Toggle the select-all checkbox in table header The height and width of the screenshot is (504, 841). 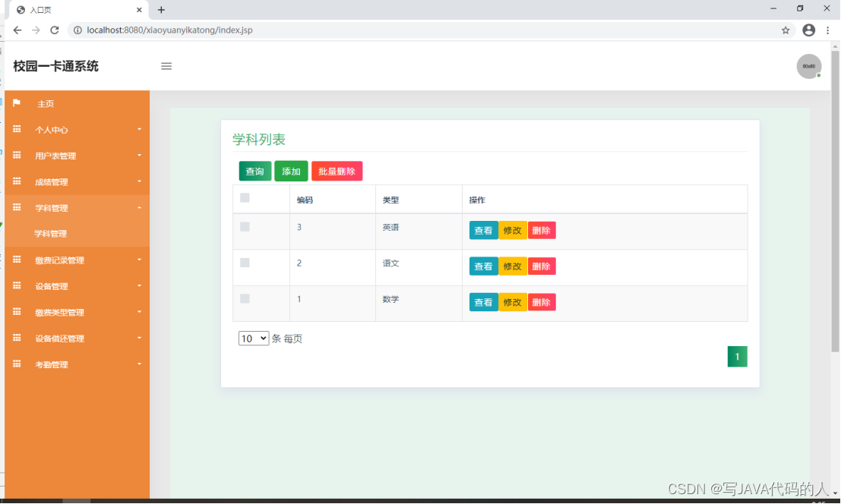click(x=245, y=197)
